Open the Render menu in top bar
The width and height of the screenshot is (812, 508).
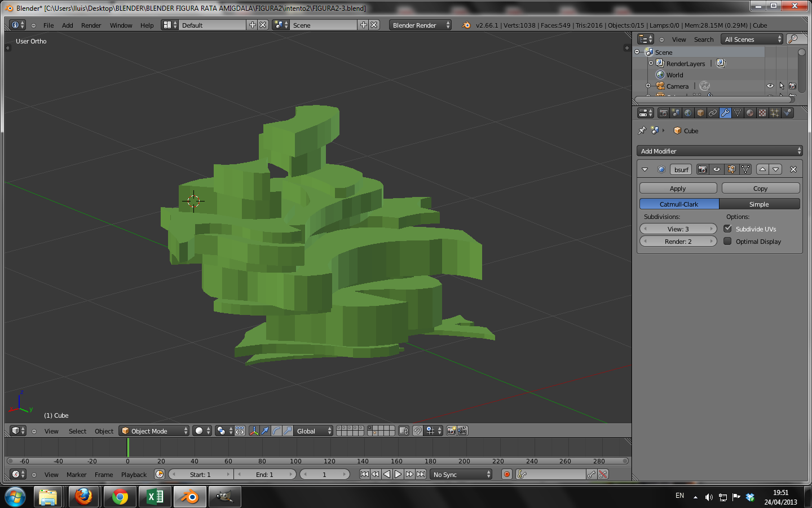click(x=91, y=25)
